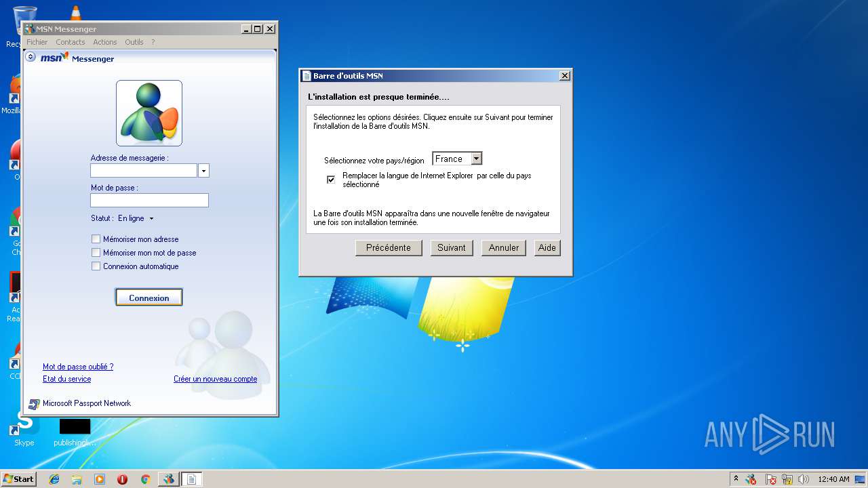Viewport: 868px width, 488px height.
Task: Enable Connexion automatique checkbox
Action: (96, 266)
